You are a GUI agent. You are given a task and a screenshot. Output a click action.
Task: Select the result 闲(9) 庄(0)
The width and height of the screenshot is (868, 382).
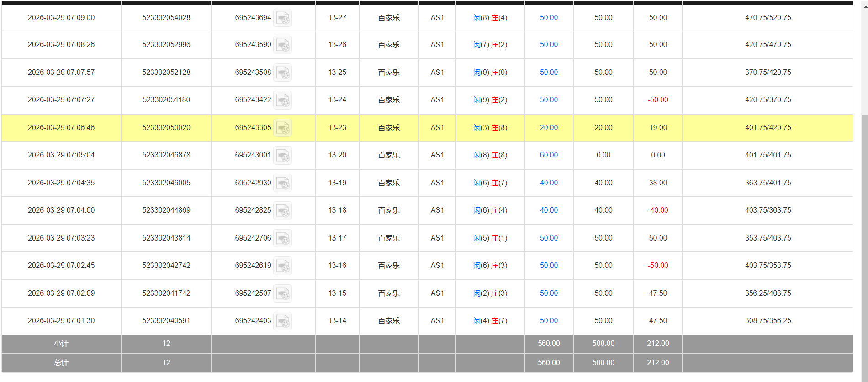(490, 73)
